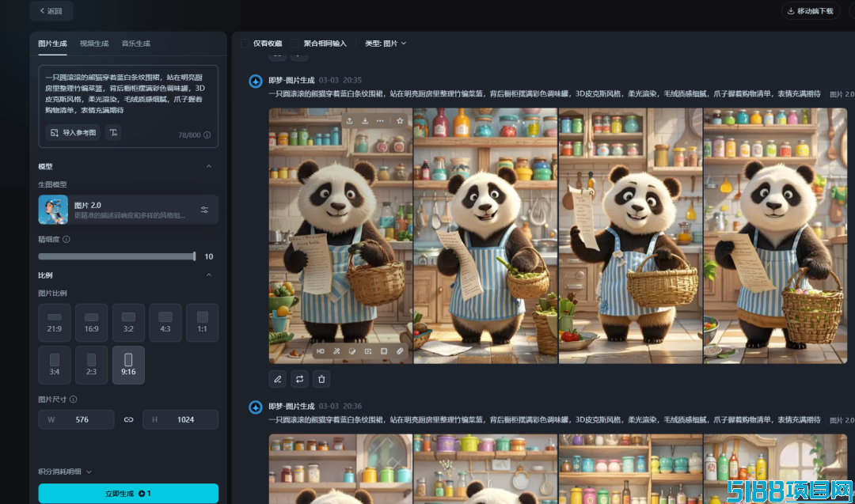Collapse the 模型 section
This screenshot has height=504, width=855.
tap(209, 166)
